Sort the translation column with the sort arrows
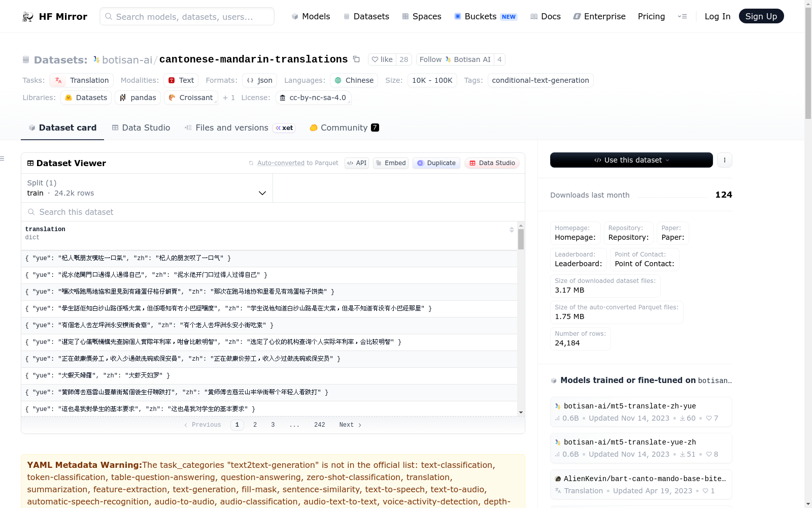This screenshot has height=508, width=812. pos(512,230)
